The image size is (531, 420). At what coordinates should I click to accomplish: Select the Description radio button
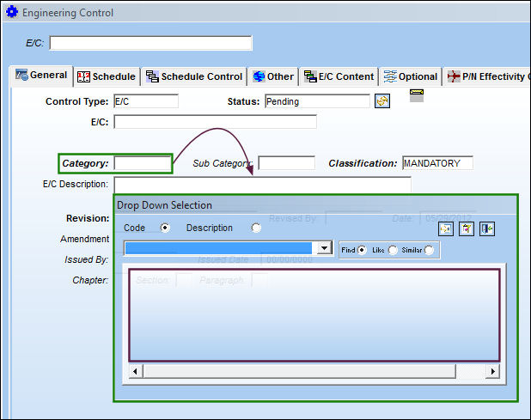point(256,228)
